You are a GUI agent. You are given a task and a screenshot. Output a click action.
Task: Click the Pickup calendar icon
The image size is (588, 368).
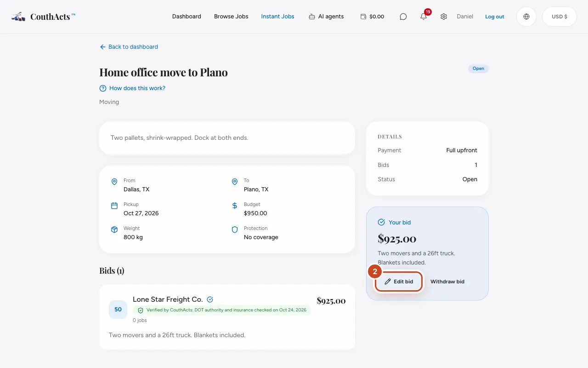pos(114,206)
